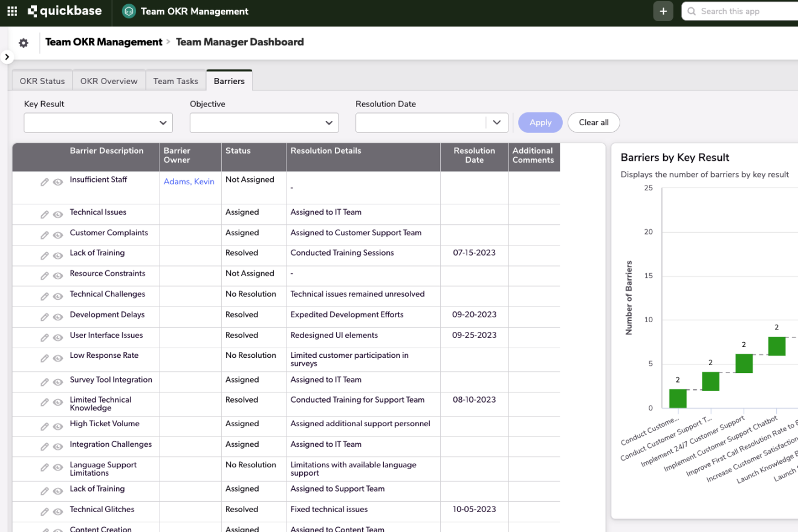Click the Clear all button
The width and height of the screenshot is (798, 532).
tap(593, 123)
